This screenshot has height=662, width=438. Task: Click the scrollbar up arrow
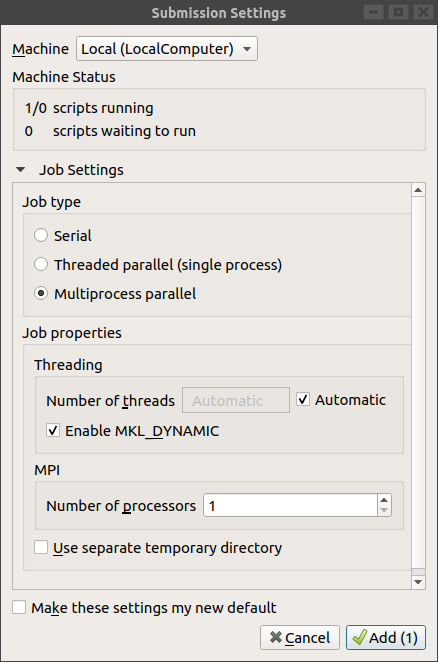click(418, 190)
